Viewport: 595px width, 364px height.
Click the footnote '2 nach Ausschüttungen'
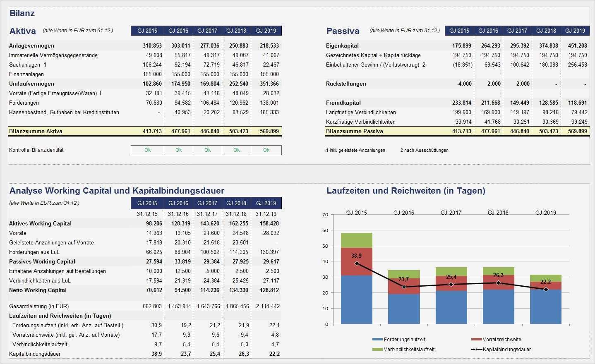pyautogui.click(x=424, y=150)
